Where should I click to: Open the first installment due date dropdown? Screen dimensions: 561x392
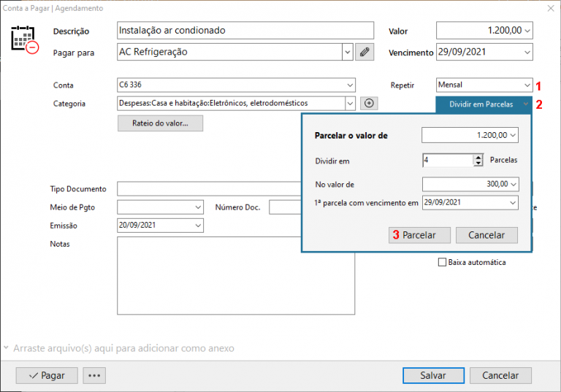(512, 202)
